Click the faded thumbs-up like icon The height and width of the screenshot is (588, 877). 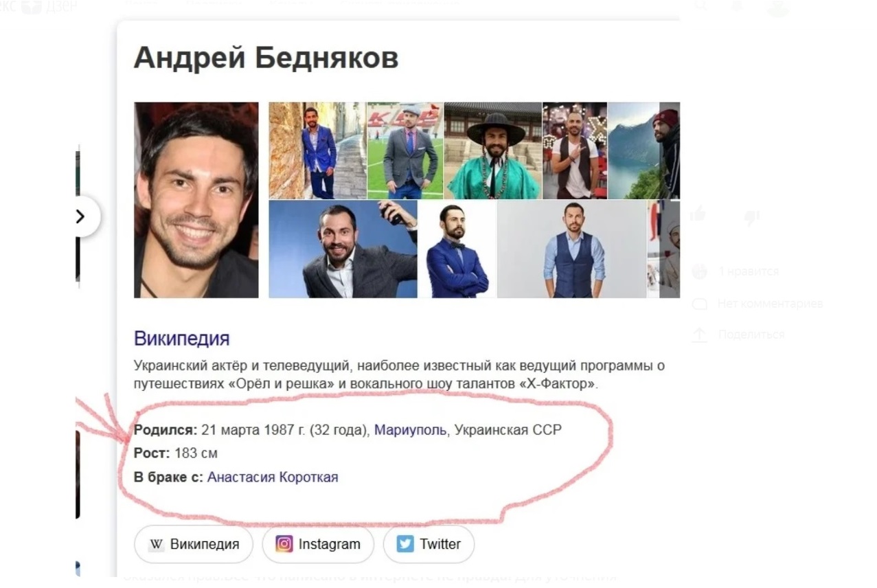click(x=698, y=214)
